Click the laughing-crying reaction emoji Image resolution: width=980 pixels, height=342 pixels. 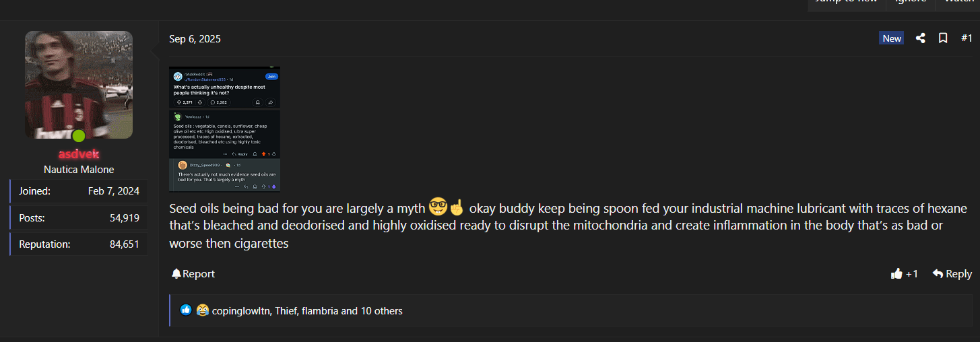[203, 310]
